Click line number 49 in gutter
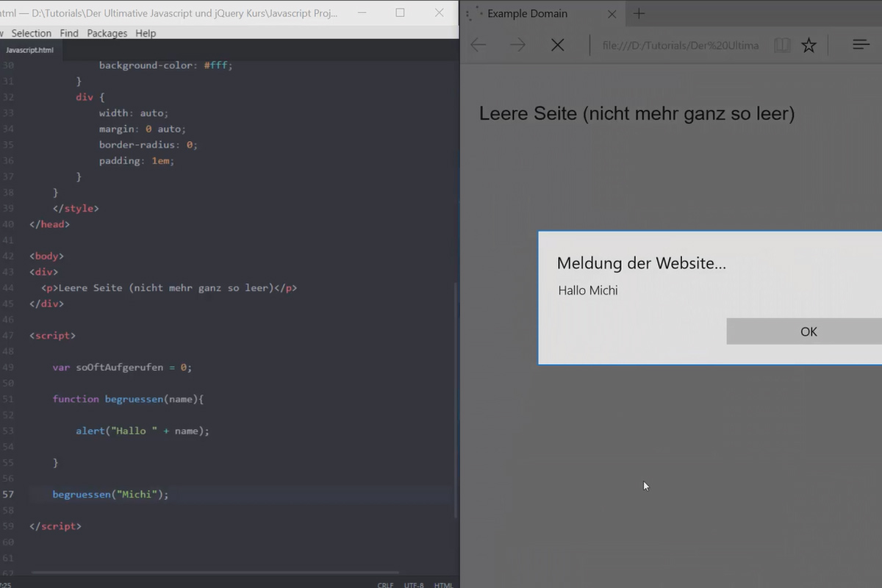882x588 pixels. 7,367
